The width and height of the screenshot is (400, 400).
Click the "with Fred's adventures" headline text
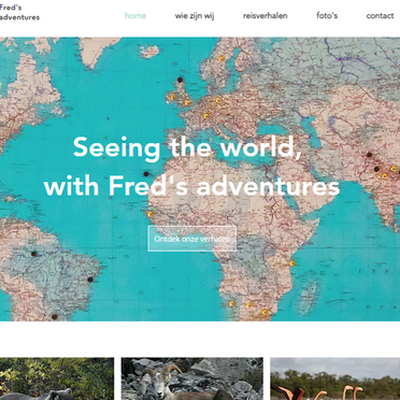[192, 186]
